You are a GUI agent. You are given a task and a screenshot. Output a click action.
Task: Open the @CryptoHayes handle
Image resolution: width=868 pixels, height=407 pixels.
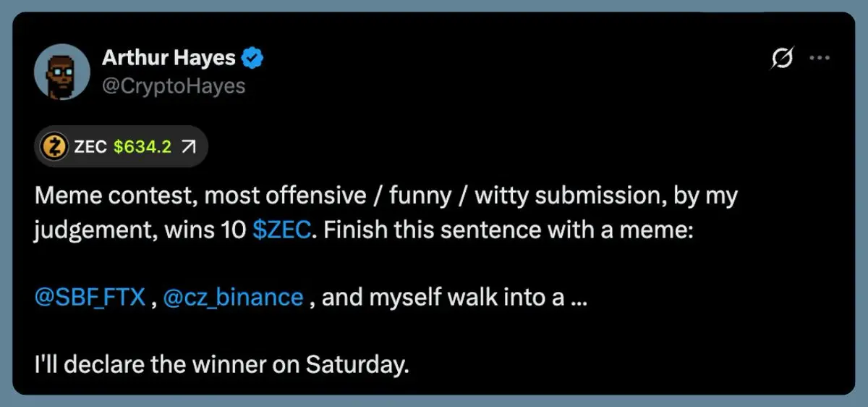coord(174,86)
